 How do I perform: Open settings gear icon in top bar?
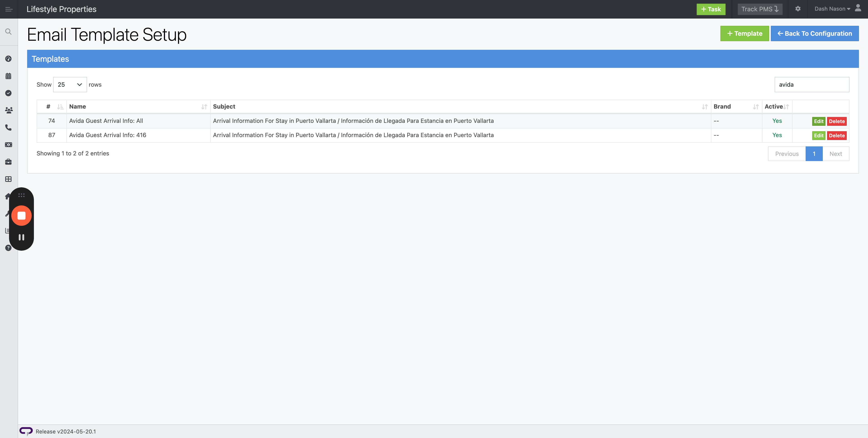point(797,9)
